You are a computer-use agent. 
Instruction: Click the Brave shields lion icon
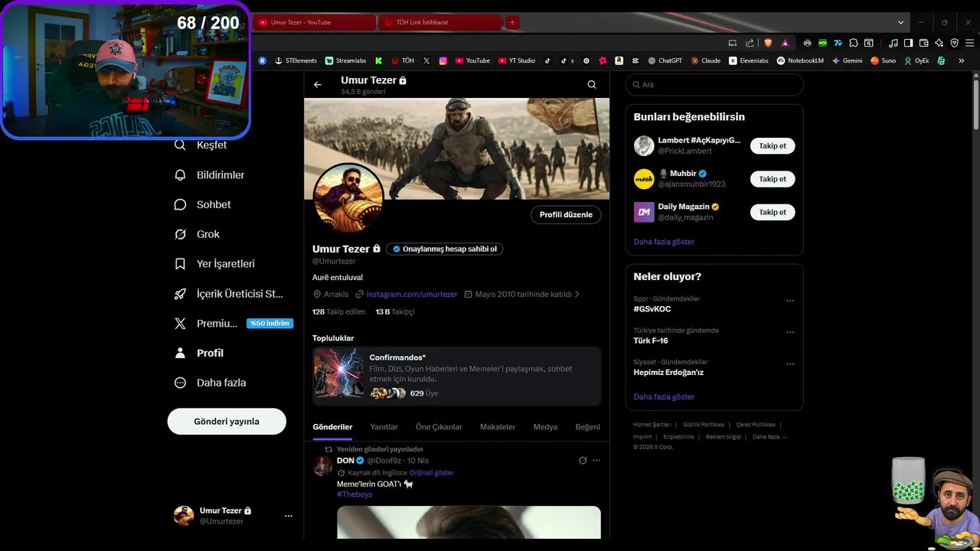tap(768, 43)
